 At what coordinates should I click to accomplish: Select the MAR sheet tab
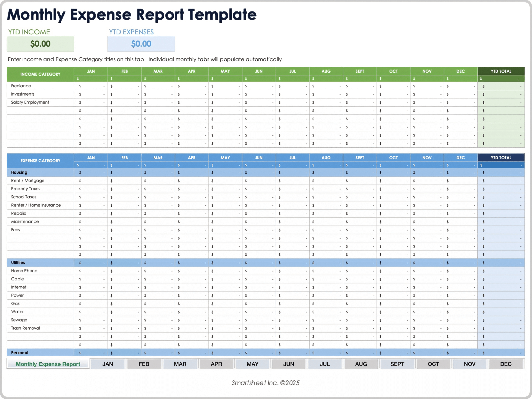point(180,364)
